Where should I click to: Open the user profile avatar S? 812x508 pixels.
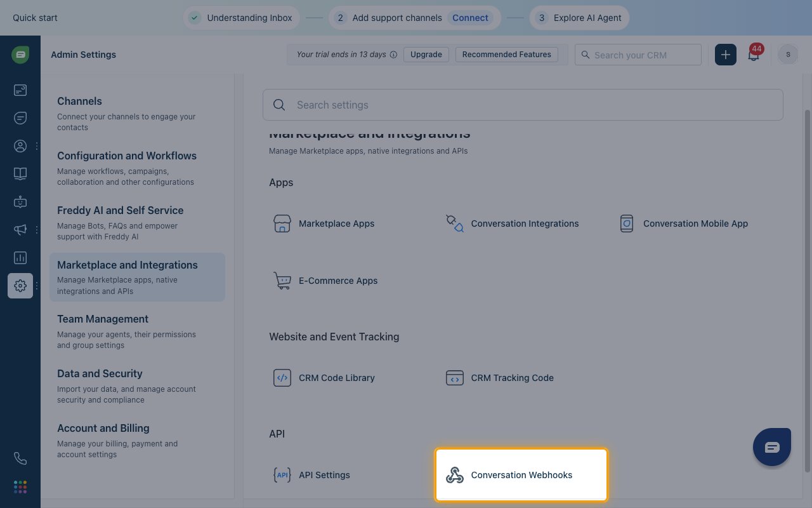point(788,55)
